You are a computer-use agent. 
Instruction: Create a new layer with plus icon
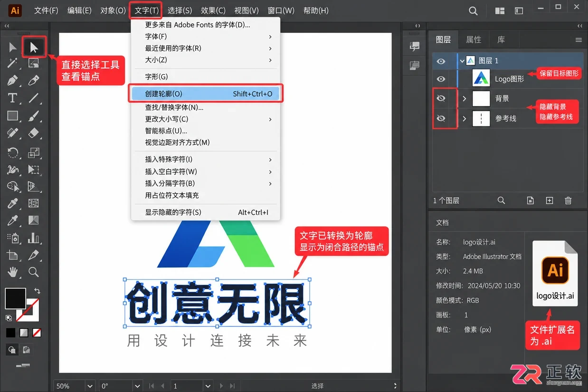[550, 201]
